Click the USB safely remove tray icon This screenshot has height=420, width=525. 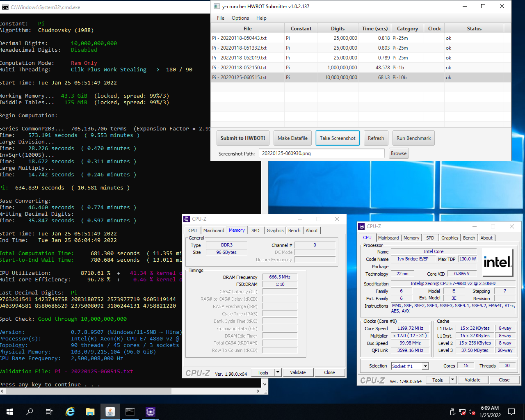pos(452,412)
